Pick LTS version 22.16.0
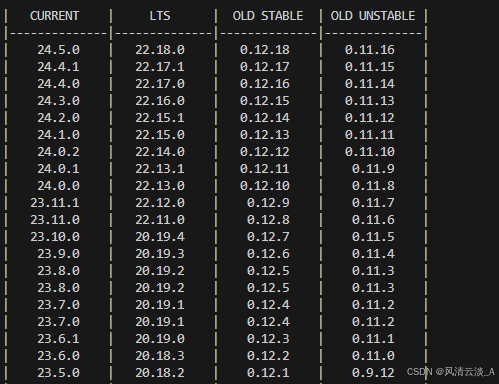The image size is (499, 384). pyautogui.click(x=160, y=101)
